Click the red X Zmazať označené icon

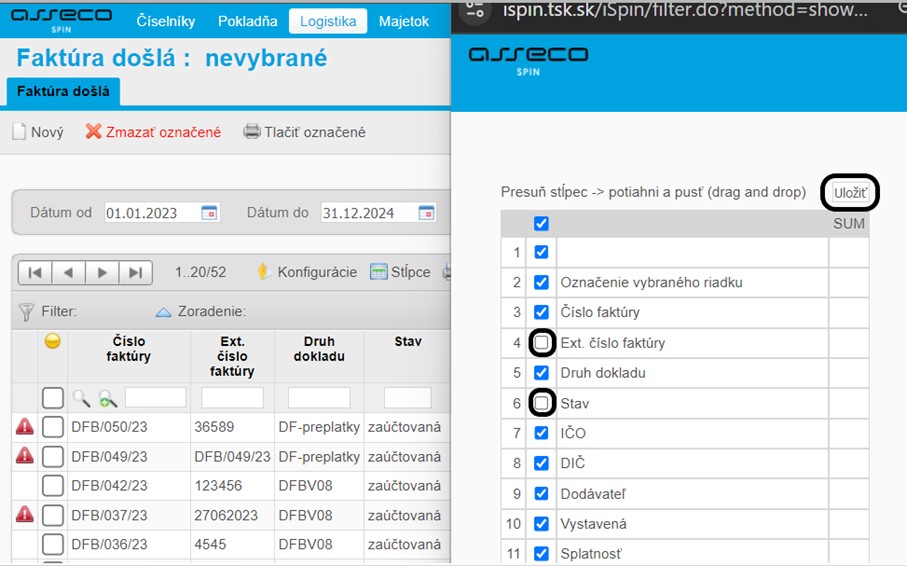(x=94, y=132)
